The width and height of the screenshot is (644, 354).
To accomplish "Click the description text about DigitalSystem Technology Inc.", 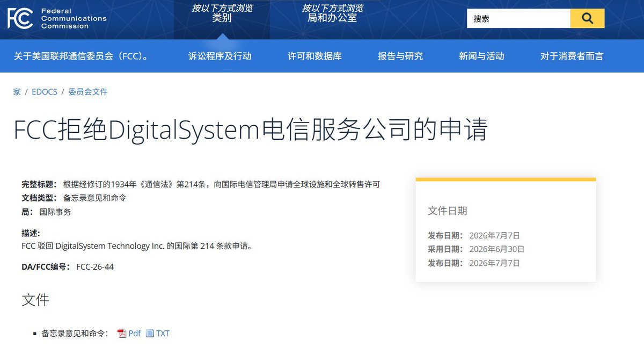I will click(137, 246).
